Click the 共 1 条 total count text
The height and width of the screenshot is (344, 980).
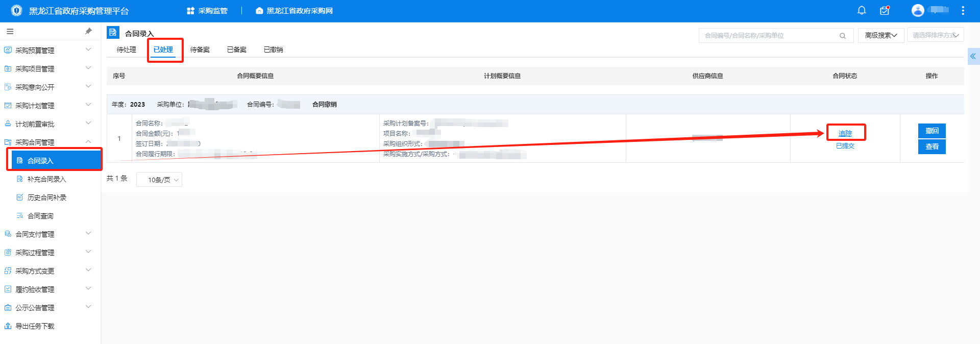pos(117,178)
